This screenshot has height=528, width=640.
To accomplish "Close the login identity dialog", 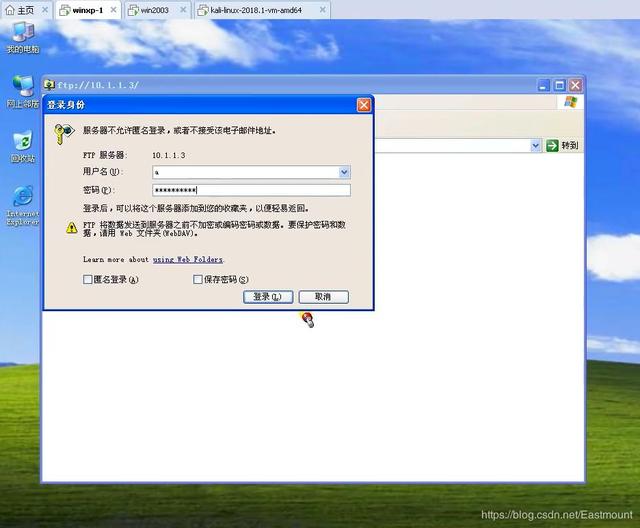I will [364, 105].
